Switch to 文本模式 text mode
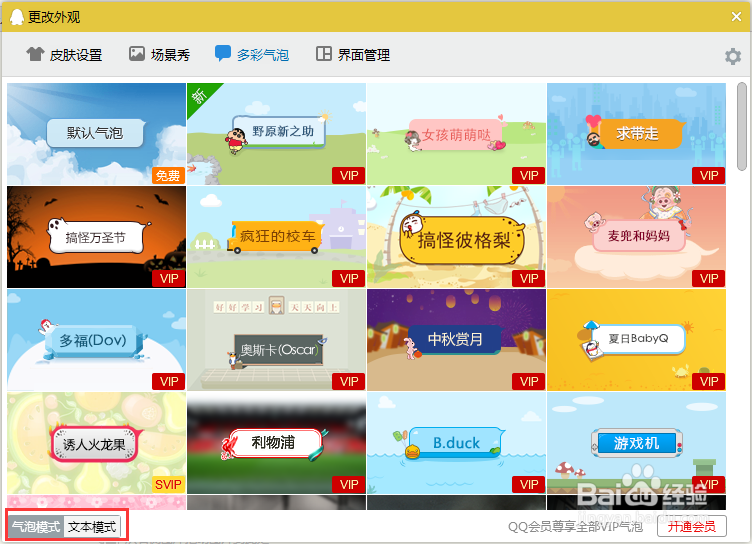The height and width of the screenshot is (544, 752). 92,527
